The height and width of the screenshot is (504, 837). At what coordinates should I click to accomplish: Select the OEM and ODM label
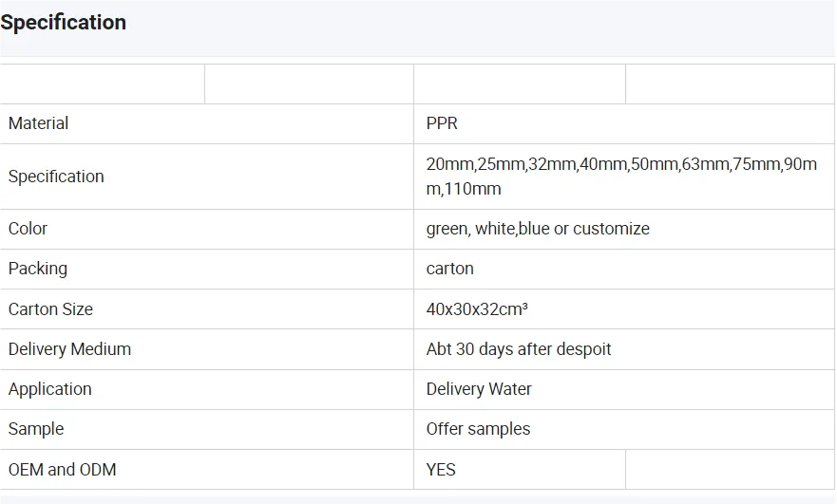tap(63, 469)
